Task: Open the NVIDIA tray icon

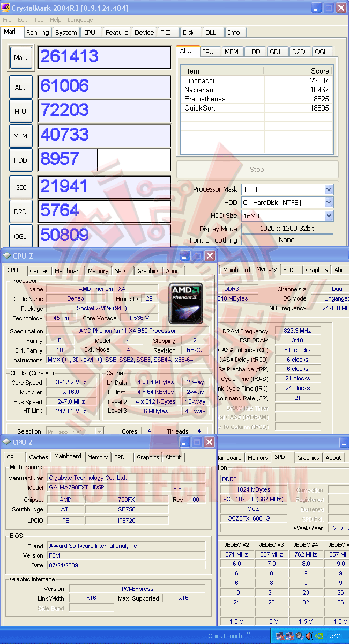Action: [318, 636]
